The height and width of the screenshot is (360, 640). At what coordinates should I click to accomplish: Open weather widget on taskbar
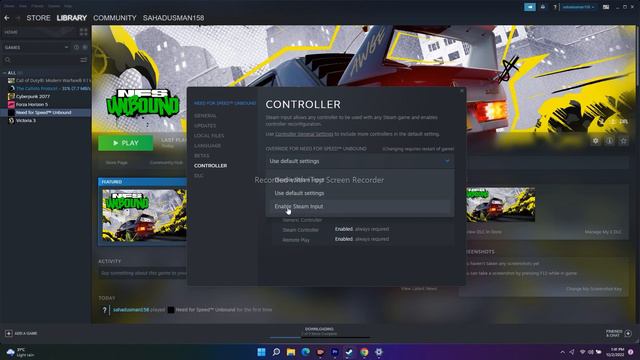[x=20, y=352]
